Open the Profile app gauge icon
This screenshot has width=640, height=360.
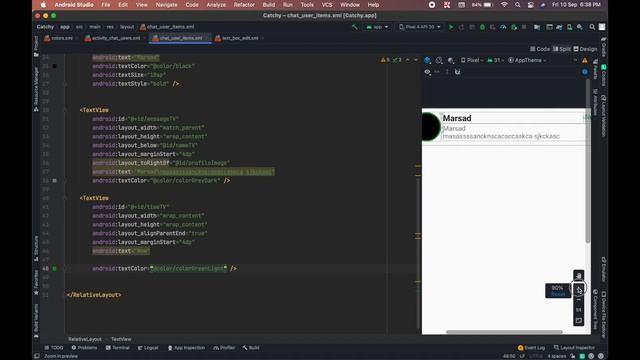click(x=503, y=27)
